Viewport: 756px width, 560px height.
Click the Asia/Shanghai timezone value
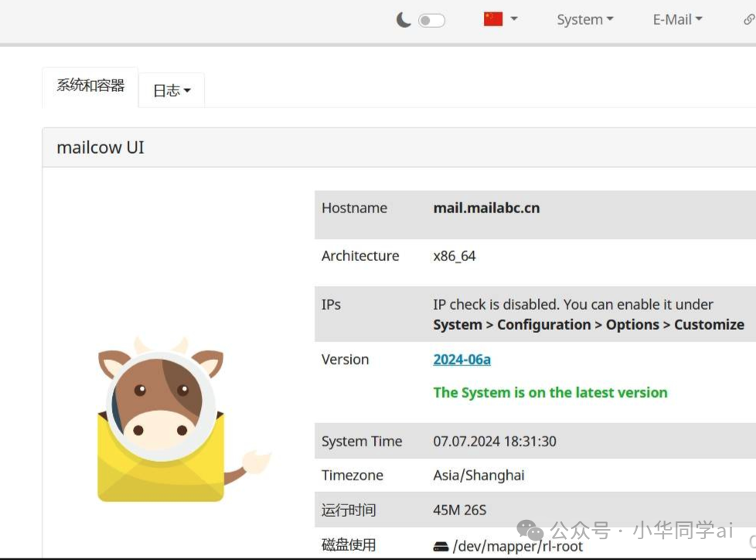tap(478, 475)
